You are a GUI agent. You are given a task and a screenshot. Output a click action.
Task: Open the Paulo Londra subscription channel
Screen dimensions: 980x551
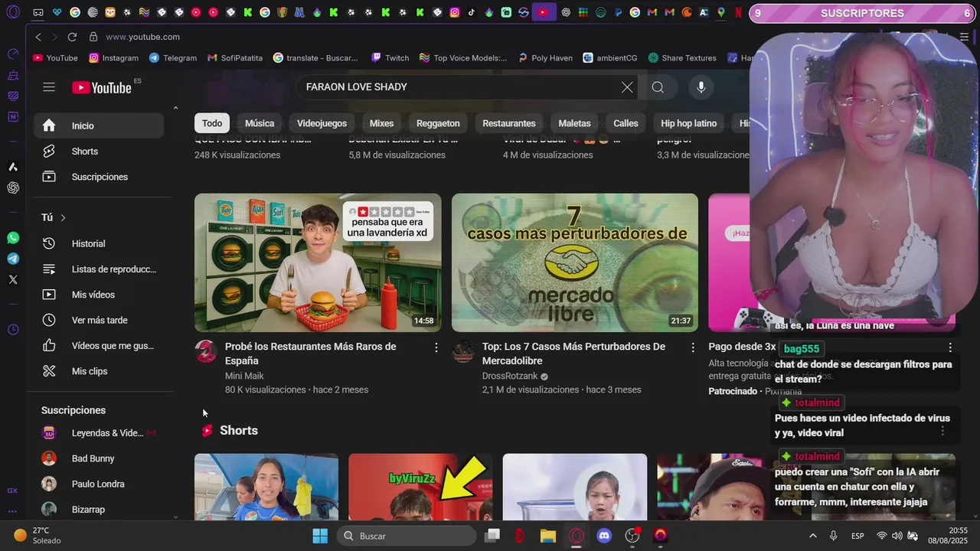(99, 484)
